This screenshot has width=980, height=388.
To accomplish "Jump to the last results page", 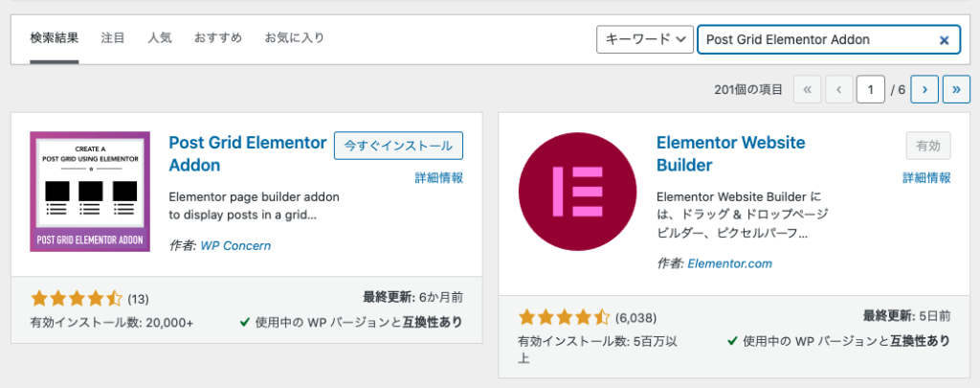I will 956,89.
